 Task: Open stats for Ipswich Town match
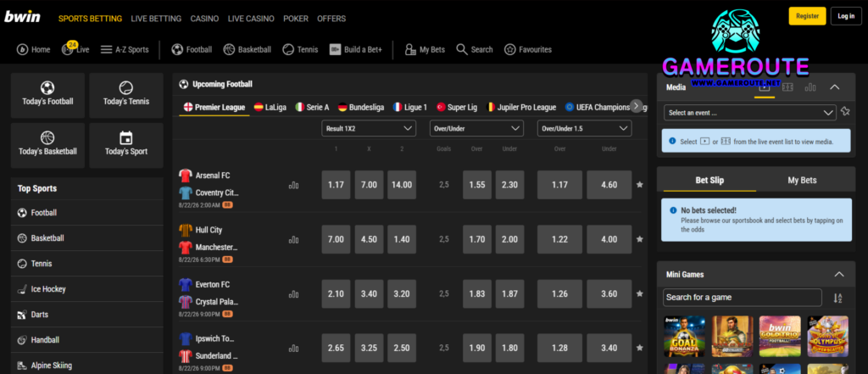[293, 348]
